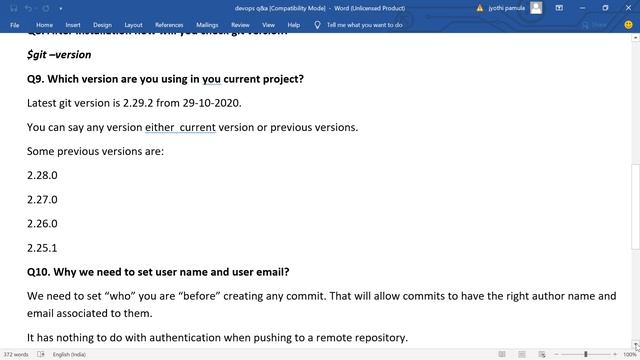Click the zoom out minus button
This screenshot has height=360, width=640.
tap(556, 354)
